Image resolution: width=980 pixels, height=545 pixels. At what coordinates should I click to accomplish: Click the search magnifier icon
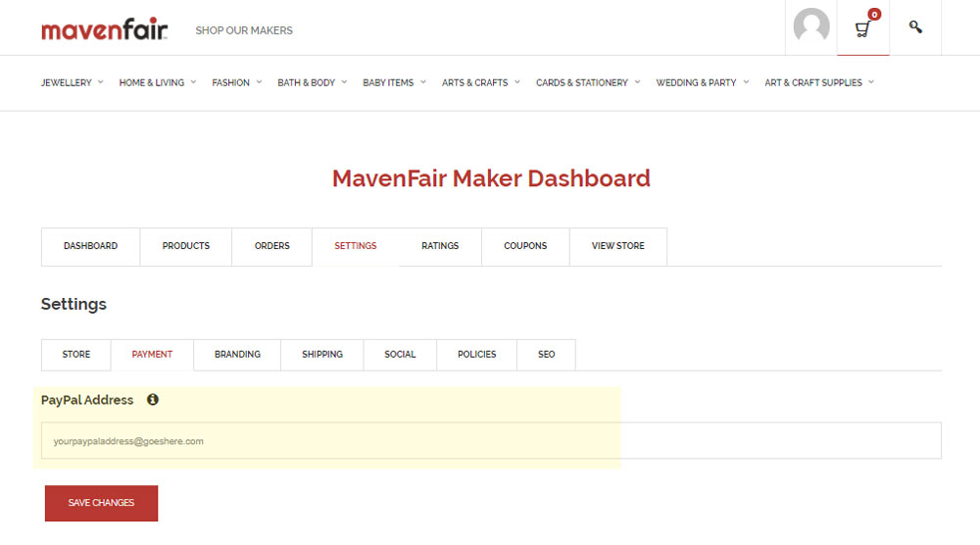point(915,26)
